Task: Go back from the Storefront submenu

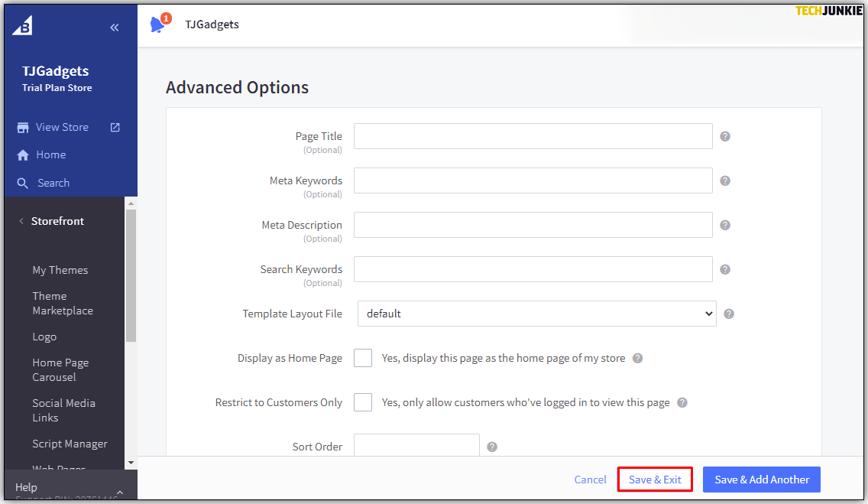Action: [21, 221]
